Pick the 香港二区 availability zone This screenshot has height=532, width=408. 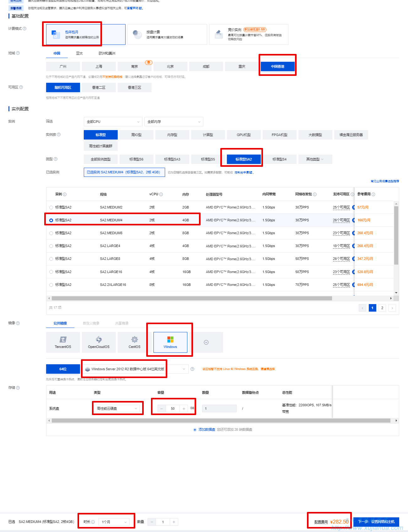point(99,87)
